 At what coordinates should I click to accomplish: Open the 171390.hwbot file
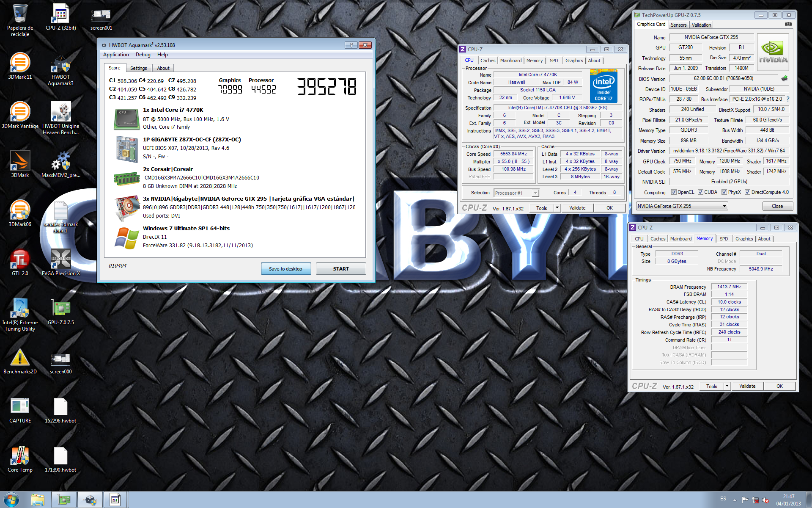(x=60, y=459)
